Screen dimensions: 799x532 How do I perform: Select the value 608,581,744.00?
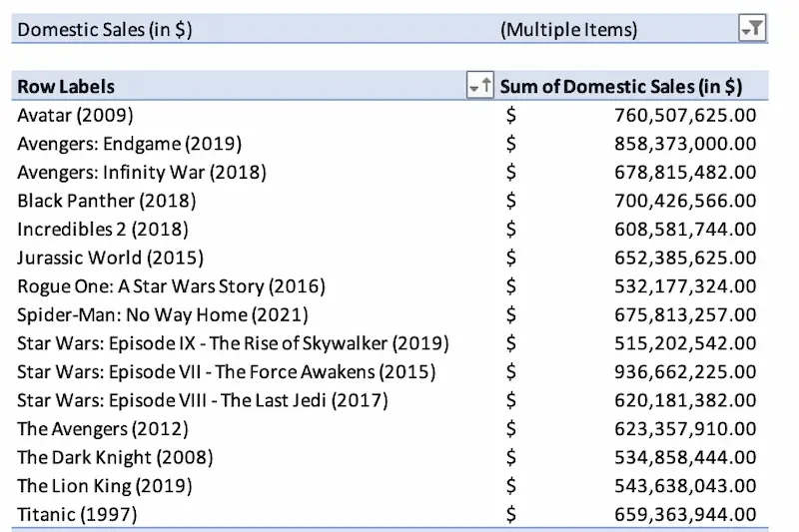[685, 230]
